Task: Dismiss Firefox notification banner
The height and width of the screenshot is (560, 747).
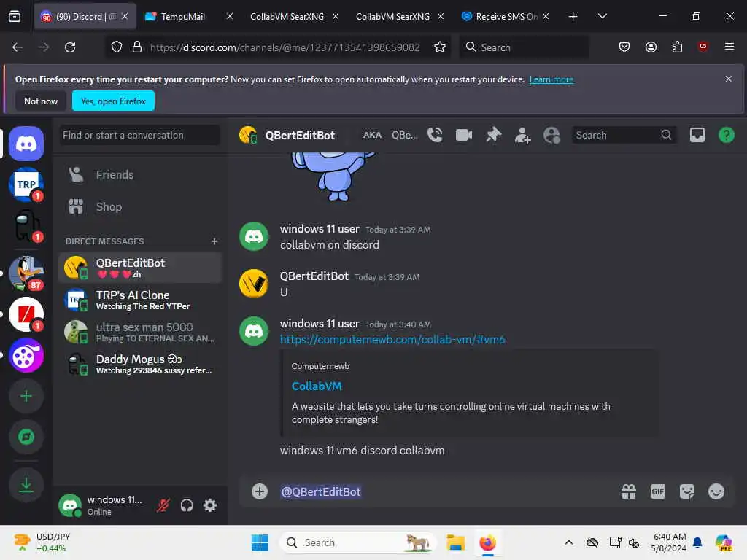Action: [729, 79]
